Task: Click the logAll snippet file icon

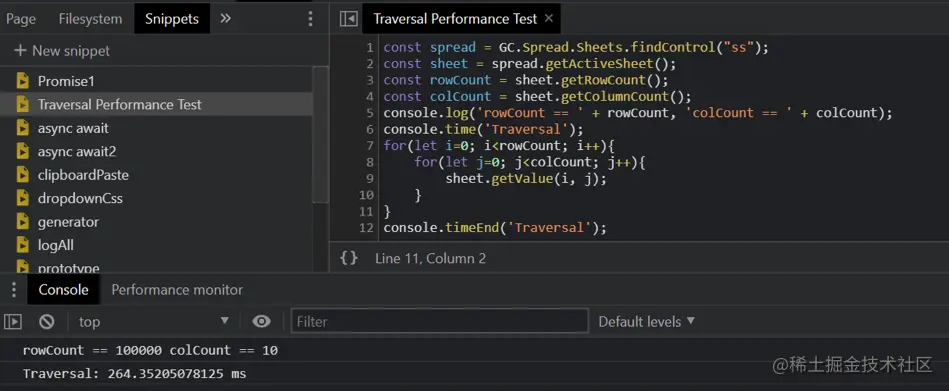Action: pyautogui.click(x=22, y=245)
